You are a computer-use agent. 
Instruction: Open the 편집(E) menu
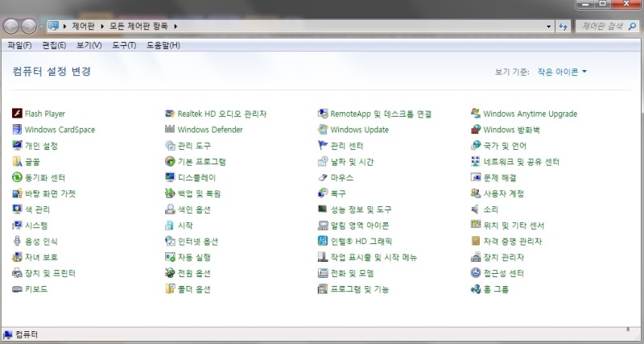click(54, 45)
